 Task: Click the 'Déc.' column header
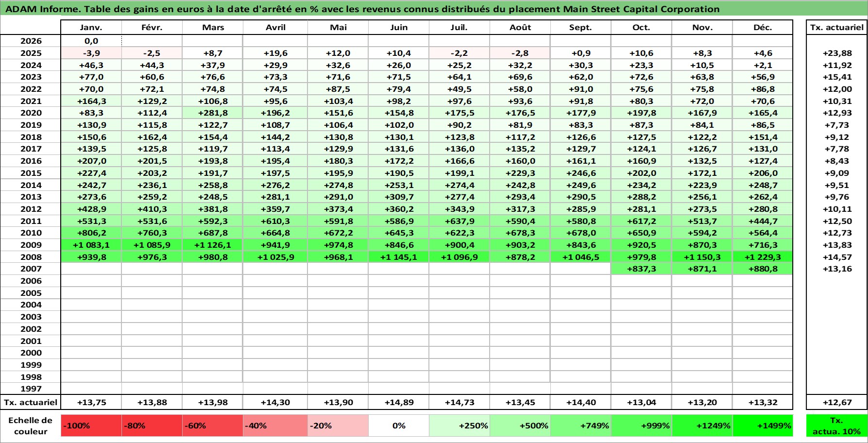(x=763, y=27)
